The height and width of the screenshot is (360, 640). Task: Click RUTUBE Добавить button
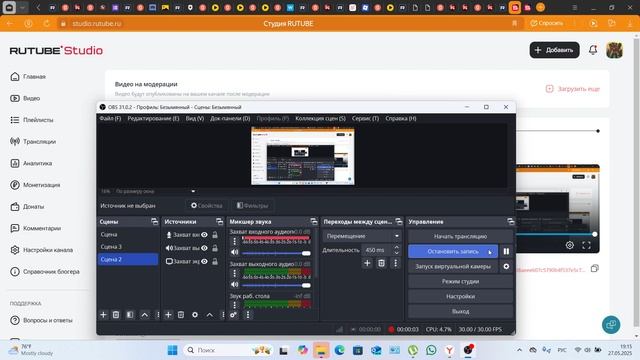[x=554, y=50]
